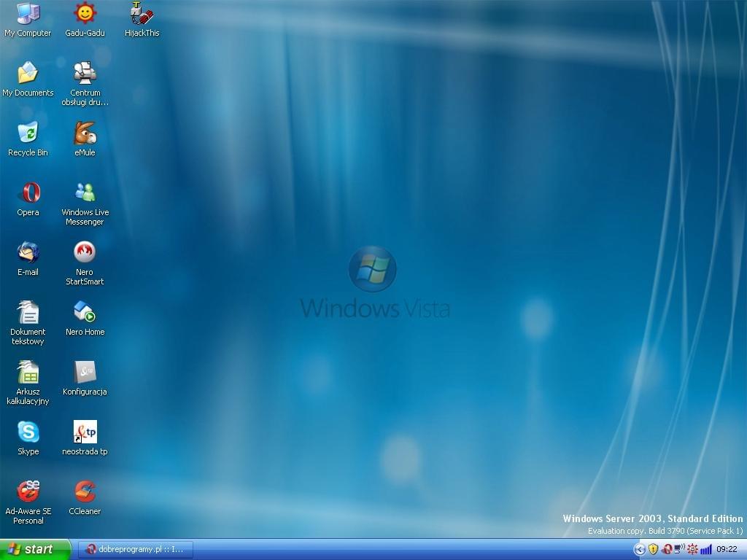Image resolution: width=747 pixels, height=560 pixels.
Task: Click the Windows Live Messenger icon
Action: click(x=85, y=193)
